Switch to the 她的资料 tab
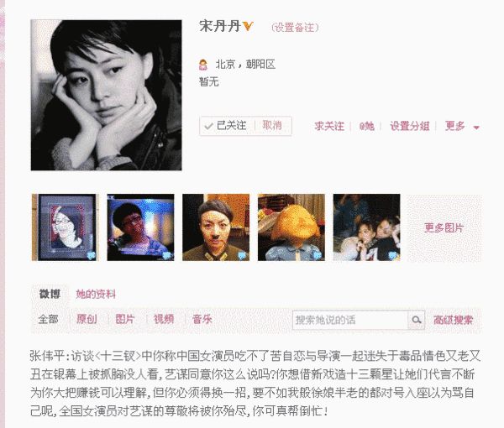This screenshot has width=504, height=428. point(96,294)
